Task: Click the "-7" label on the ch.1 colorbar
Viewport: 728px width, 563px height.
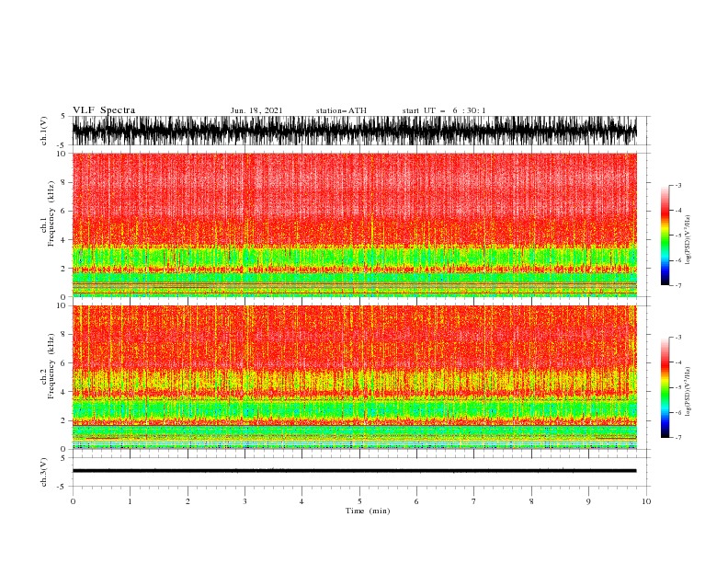Action: point(678,285)
